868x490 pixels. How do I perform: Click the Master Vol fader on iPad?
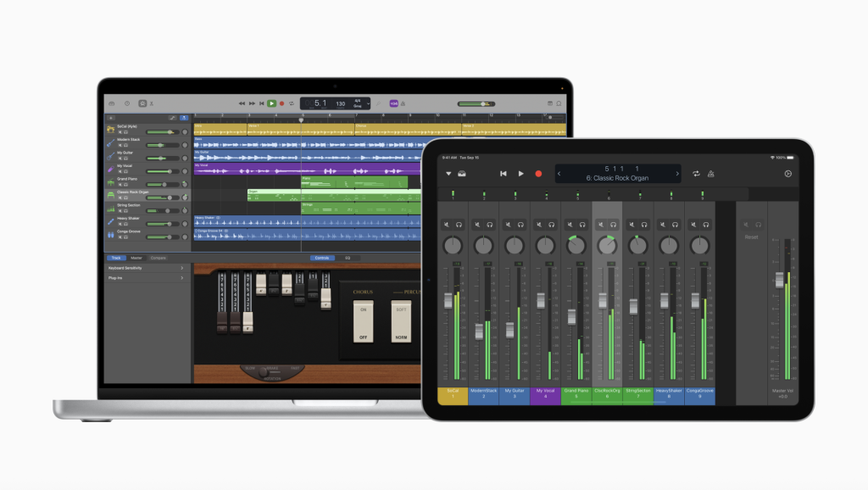[x=780, y=280]
